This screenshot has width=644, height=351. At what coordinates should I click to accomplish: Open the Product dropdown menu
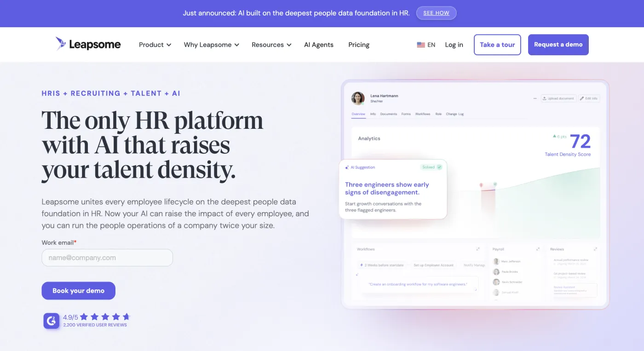coord(155,45)
